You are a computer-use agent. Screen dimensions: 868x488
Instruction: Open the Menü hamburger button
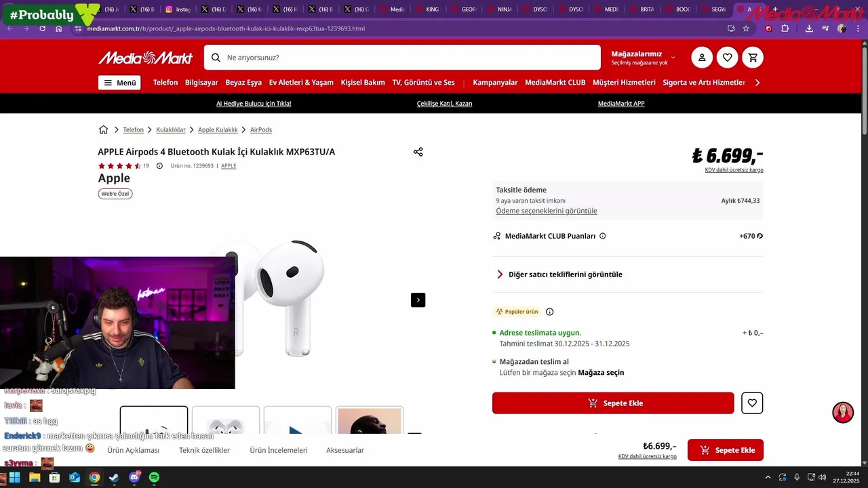pos(119,83)
